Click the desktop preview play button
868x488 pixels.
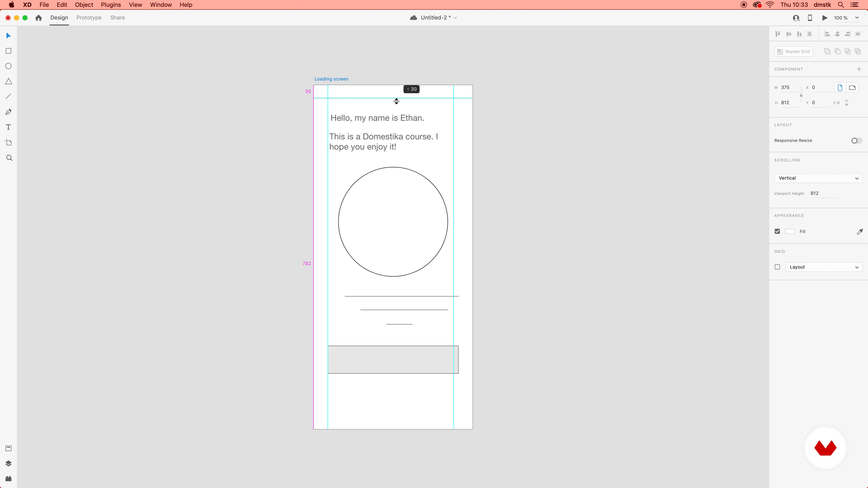pos(825,18)
